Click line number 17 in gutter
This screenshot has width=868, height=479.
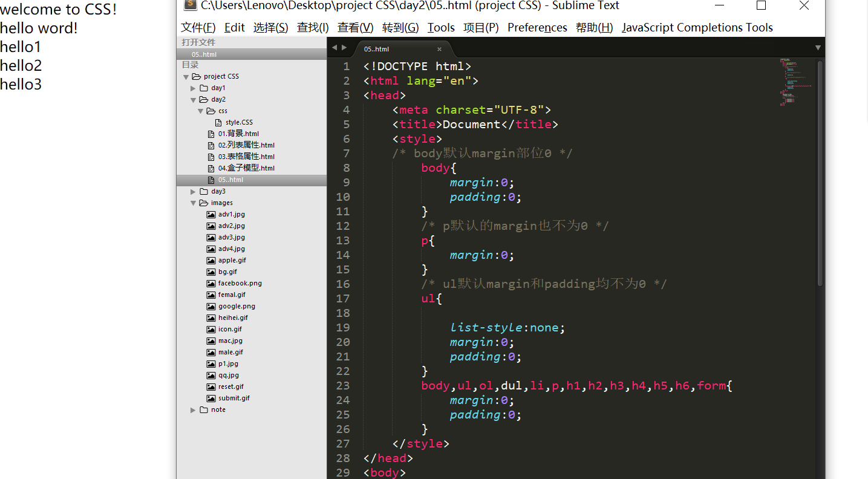tap(343, 299)
